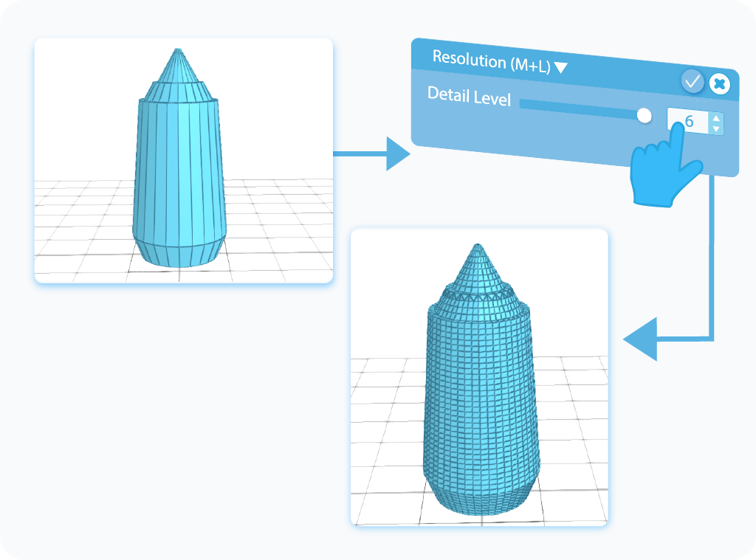Viewport: 756px width, 560px height.
Task: Decrease detail using the stepper down arrow
Action: tap(716, 128)
